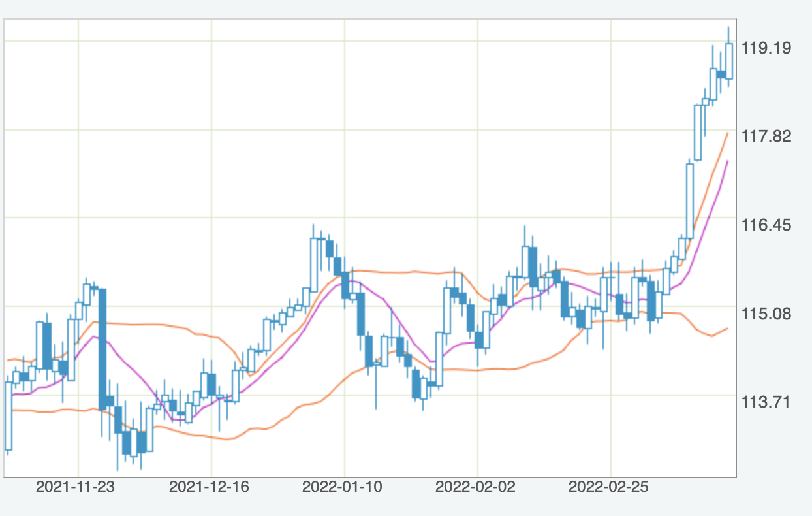Click the 113.71 price axis label
Screen dimensions: 812x516
[x=766, y=401]
